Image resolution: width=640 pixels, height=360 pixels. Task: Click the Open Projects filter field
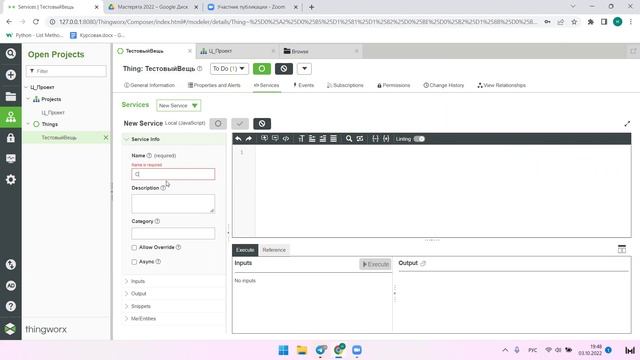(66, 71)
